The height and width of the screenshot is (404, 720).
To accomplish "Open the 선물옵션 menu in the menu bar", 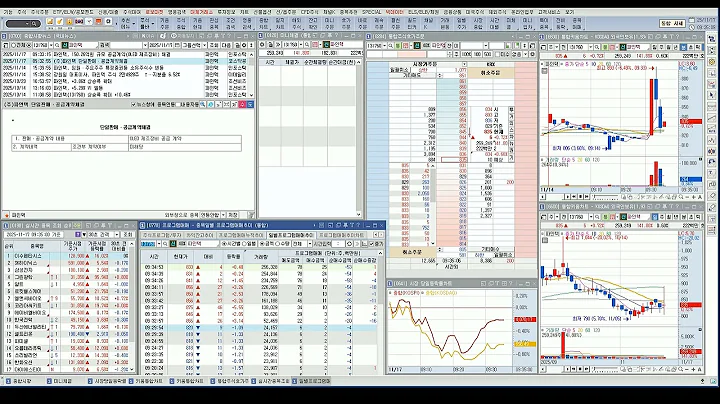I will (262, 12).
